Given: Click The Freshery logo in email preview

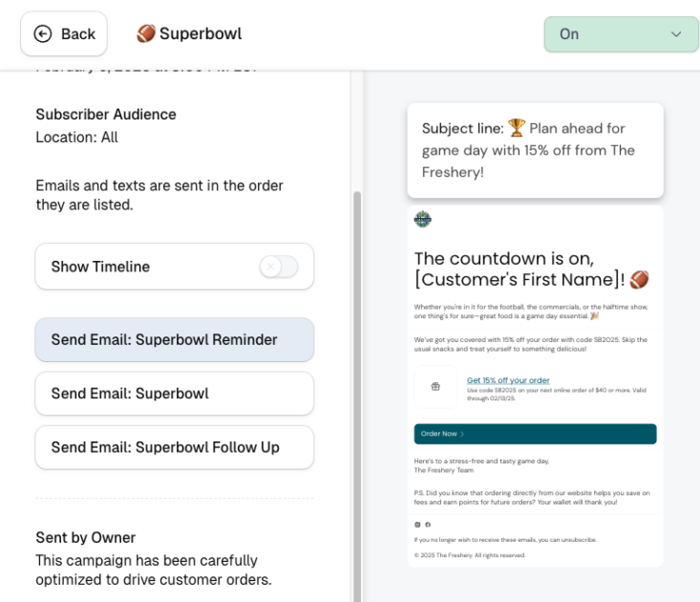Looking at the screenshot, I should (422, 219).
